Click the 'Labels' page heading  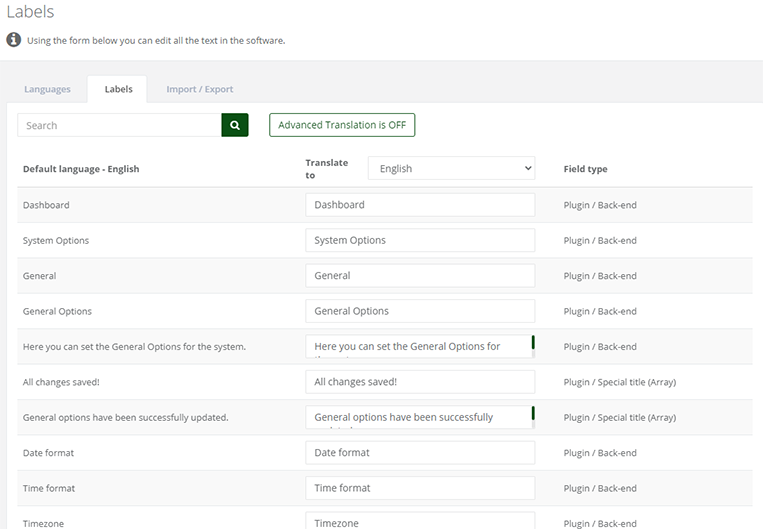click(x=30, y=11)
